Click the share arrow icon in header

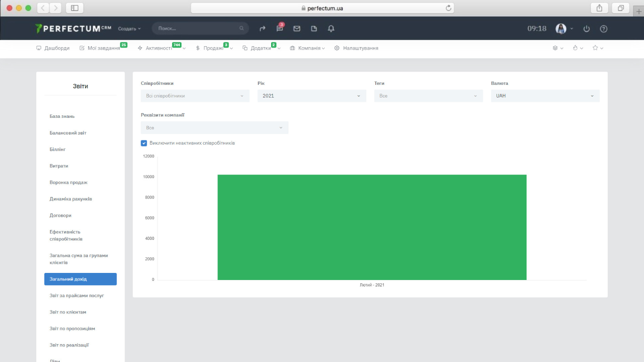pyautogui.click(x=263, y=29)
